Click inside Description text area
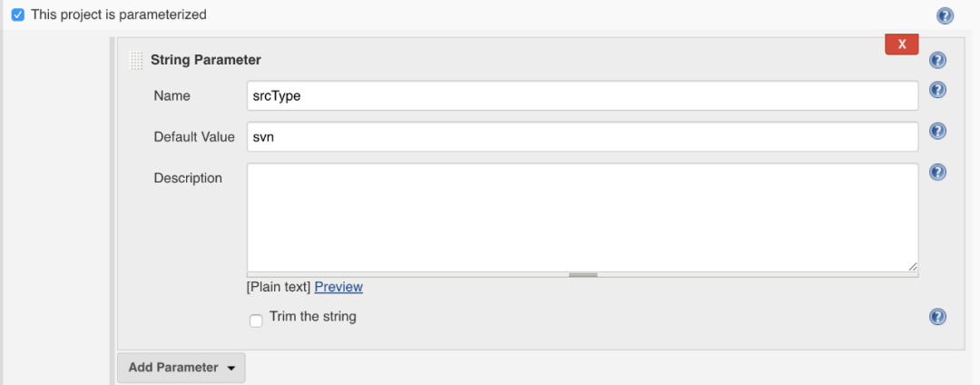 pyautogui.click(x=582, y=216)
